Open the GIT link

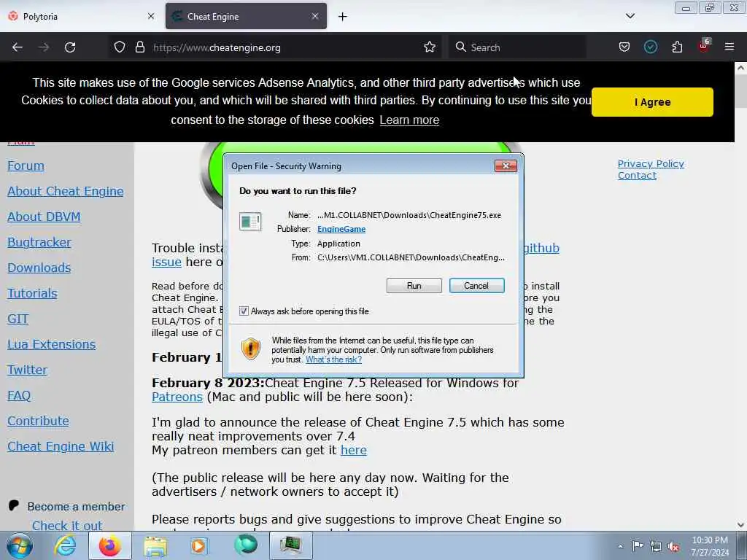pos(18,319)
